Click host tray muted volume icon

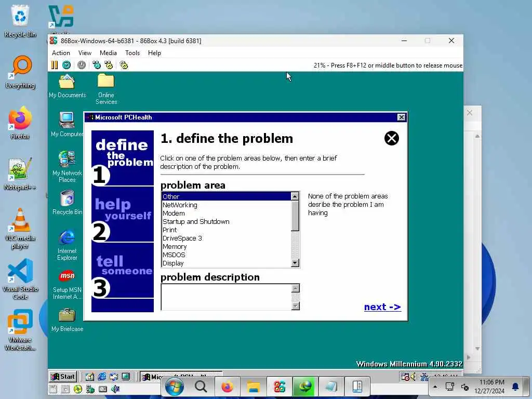coord(465,387)
